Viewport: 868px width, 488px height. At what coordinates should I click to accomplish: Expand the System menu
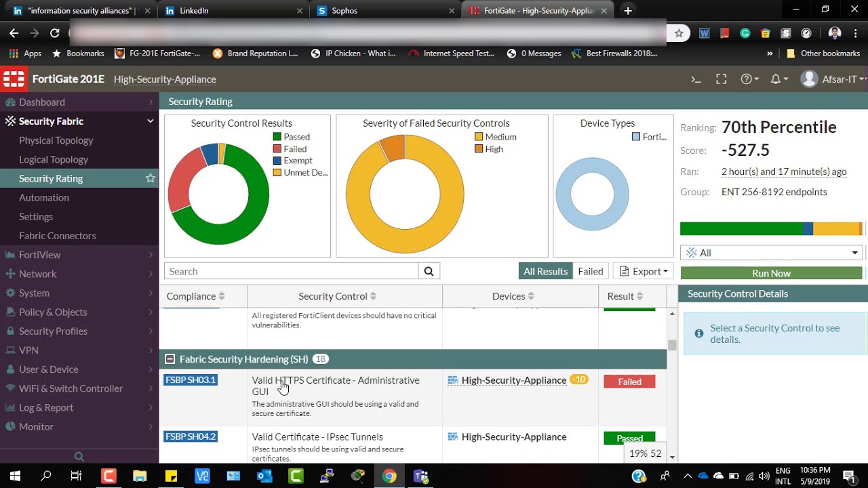click(x=79, y=293)
